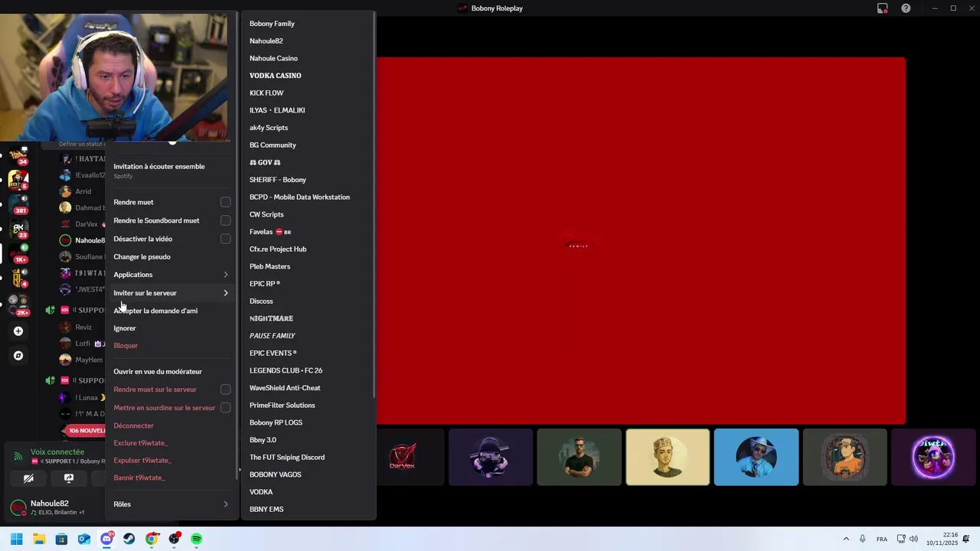The height and width of the screenshot is (551, 980).
Task: Click the server submenu scrollbar
Action: click(x=374, y=205)
